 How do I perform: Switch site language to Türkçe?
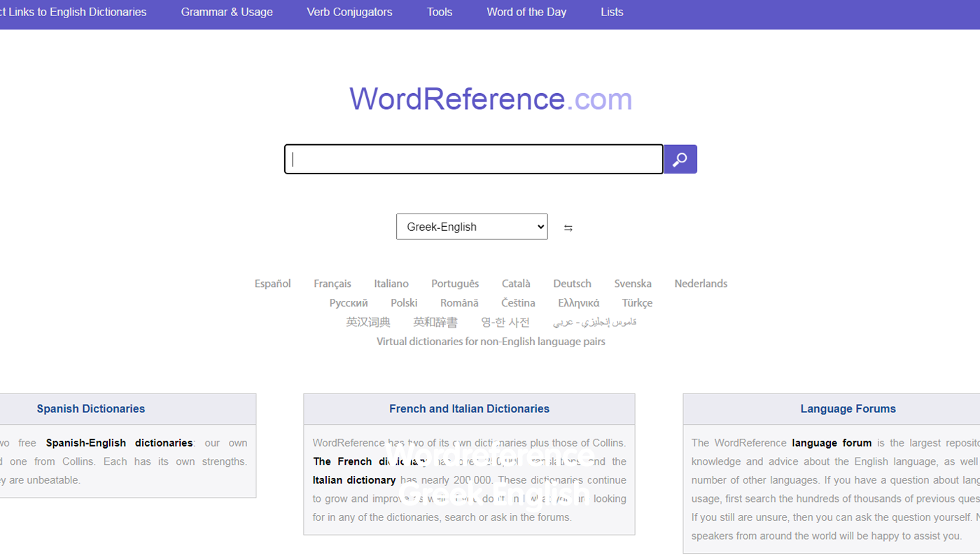(637, 303)
